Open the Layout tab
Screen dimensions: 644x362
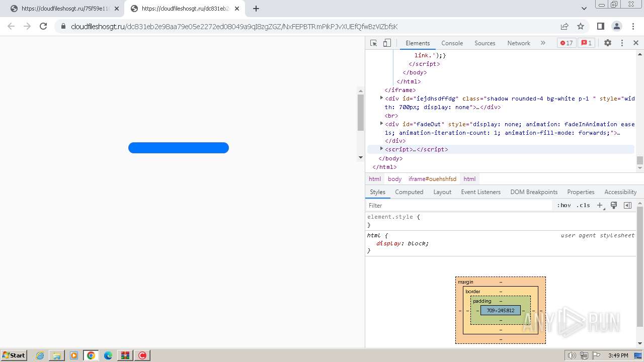point(442,192)
